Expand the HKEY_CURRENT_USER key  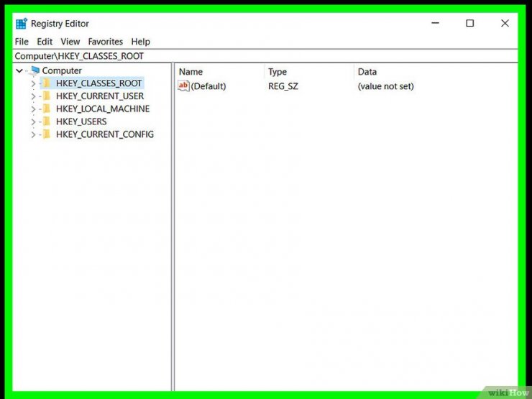click(33, 96)
